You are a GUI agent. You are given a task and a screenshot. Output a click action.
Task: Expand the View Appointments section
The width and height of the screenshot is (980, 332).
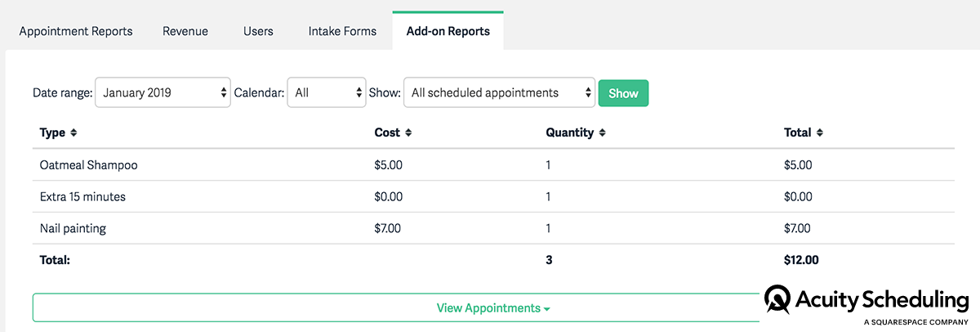(x=492, y=308)
